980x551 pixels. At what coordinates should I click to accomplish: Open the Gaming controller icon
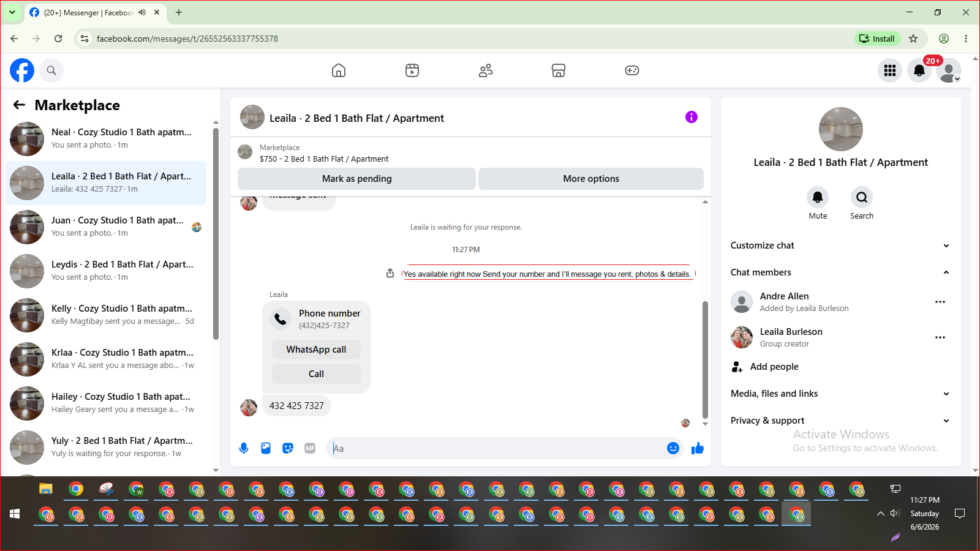pyautogui.click(x=632, y=70)
